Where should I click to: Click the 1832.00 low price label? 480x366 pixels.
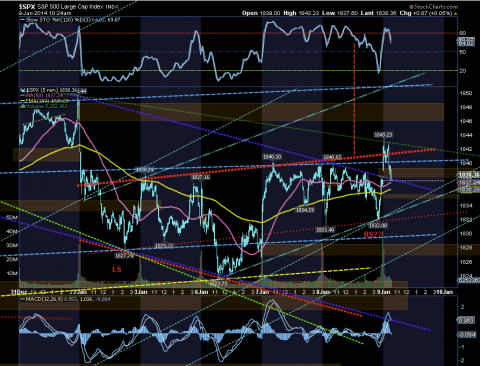(x=378, y=225)
